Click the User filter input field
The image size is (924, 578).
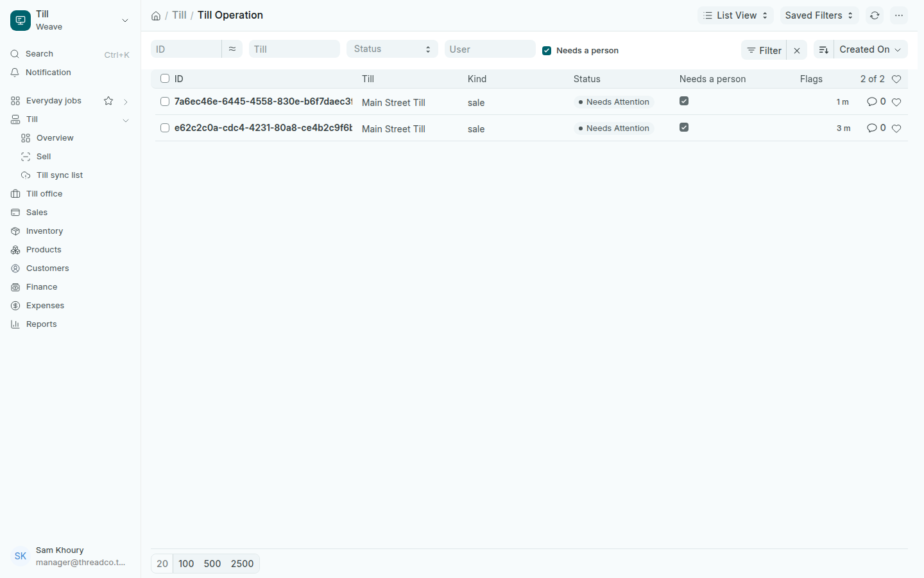coord(490,49)
